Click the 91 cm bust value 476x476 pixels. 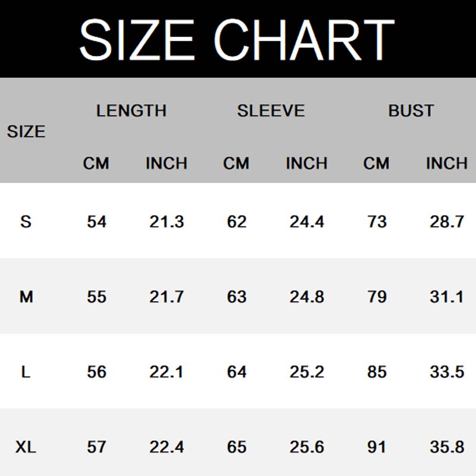tap(377, 446)
